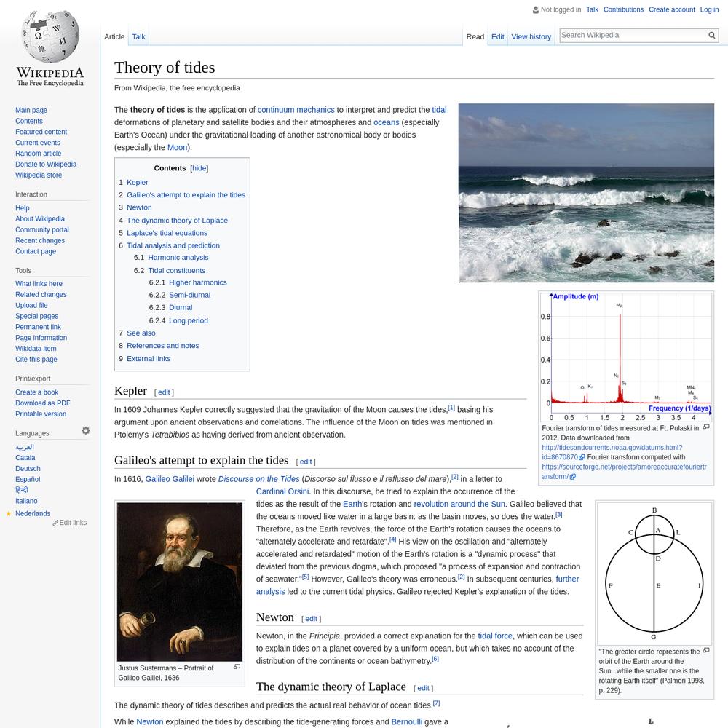The height and width of the screenshot is (728, 728).
Task: Open Wikidata item link
Action: [x=36, y=349]
